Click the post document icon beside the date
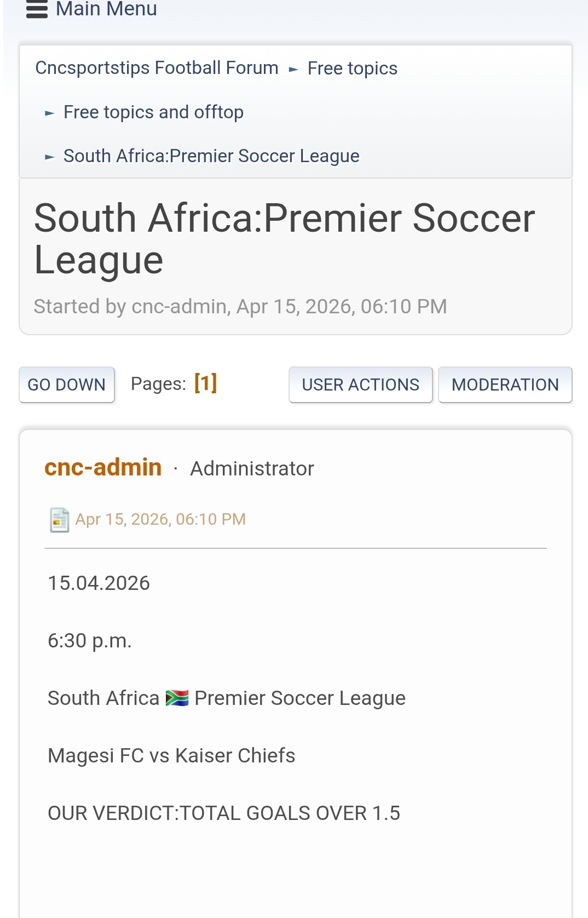588x918 pixels. coord(59,520)
